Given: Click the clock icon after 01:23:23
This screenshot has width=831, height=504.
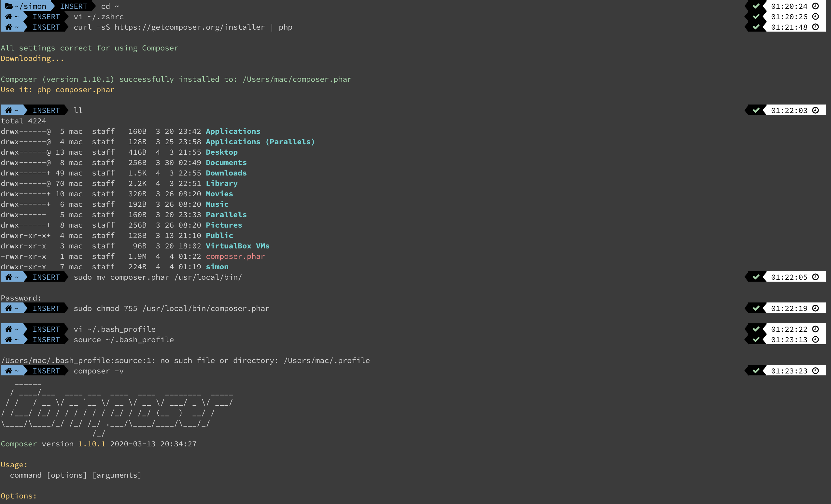Looking at the screenshot, I should [815, 371].
